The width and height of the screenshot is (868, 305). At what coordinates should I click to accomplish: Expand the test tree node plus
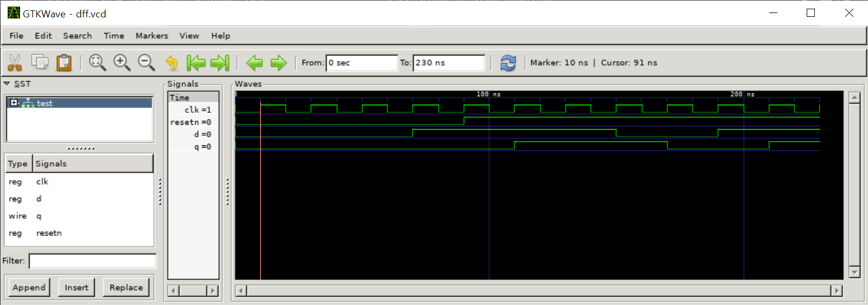point(14,103)
